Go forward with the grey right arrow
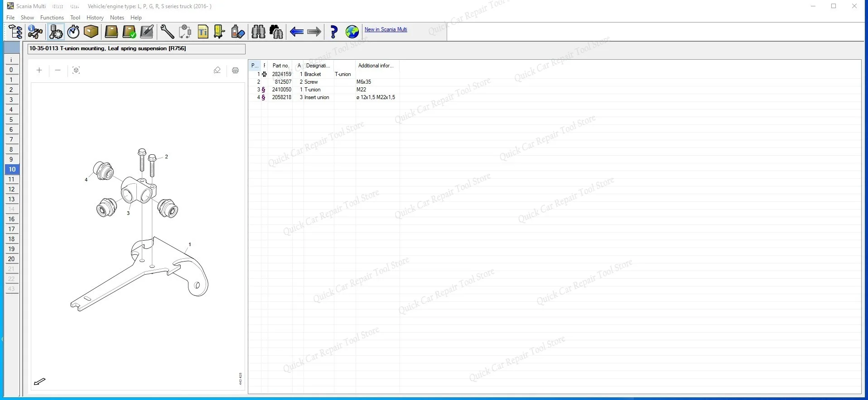868x400 pixels. [x=314, y=32]
